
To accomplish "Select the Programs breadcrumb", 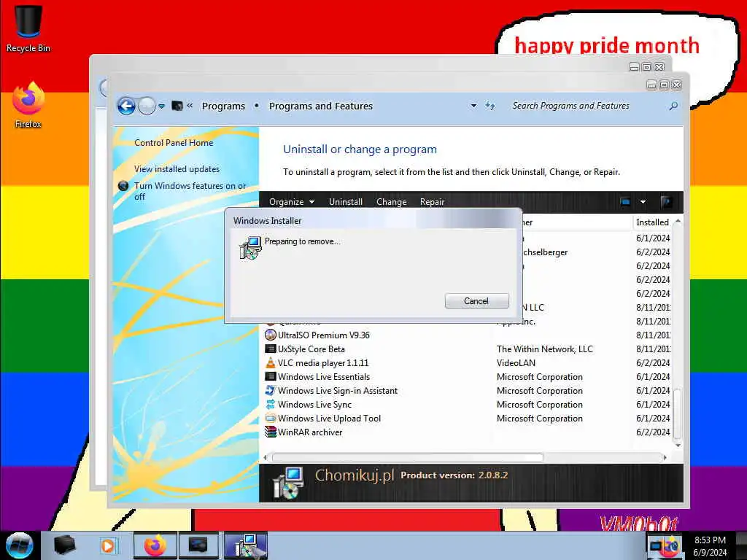I will tap(223, 106).
